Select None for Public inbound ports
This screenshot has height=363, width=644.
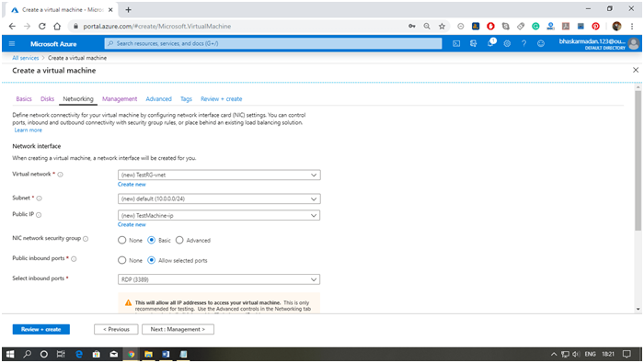(121, 260)
